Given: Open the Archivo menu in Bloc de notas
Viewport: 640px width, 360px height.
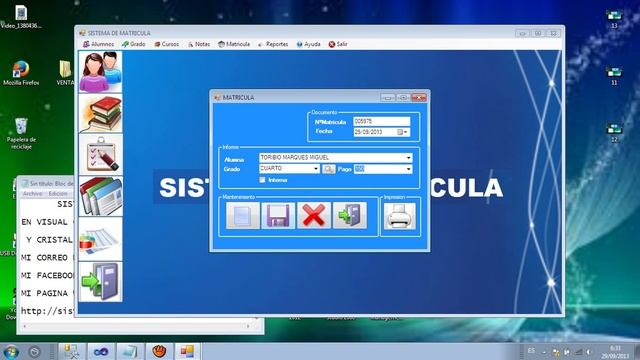Looking at the screenshot, I should click(x=32, y=193).
